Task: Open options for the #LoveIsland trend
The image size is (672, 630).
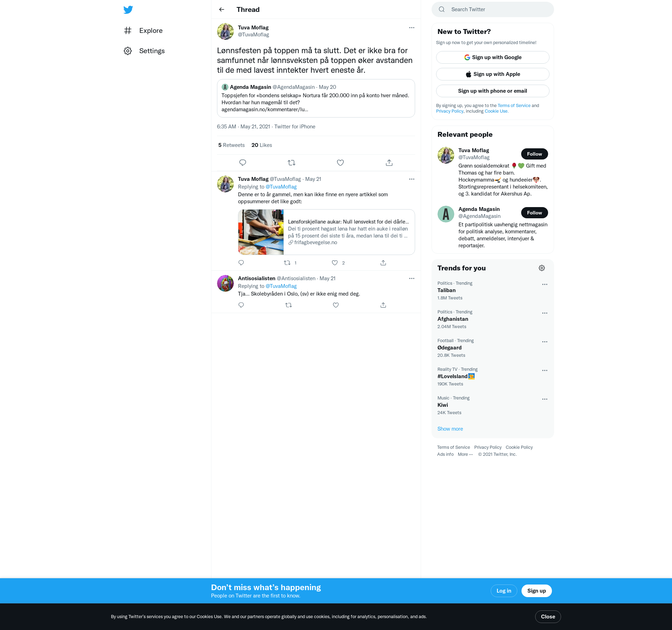Action: (x=545, y=370)
